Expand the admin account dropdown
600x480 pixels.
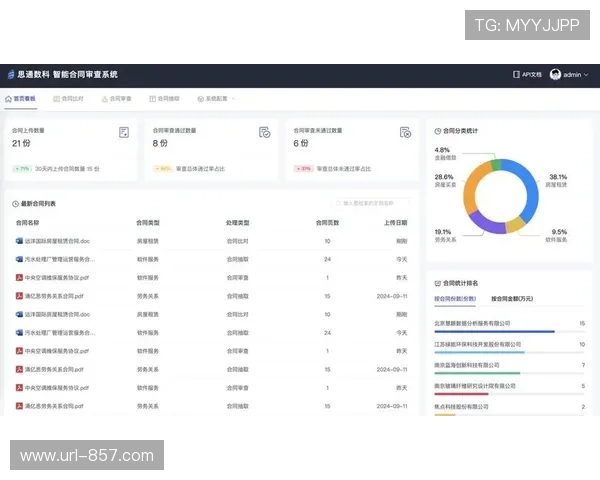586,75
